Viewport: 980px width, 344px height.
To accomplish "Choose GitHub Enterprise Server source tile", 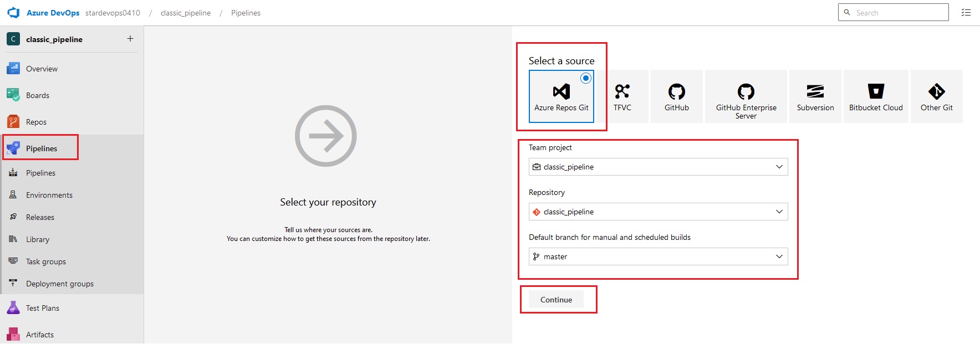I will 746,96.
